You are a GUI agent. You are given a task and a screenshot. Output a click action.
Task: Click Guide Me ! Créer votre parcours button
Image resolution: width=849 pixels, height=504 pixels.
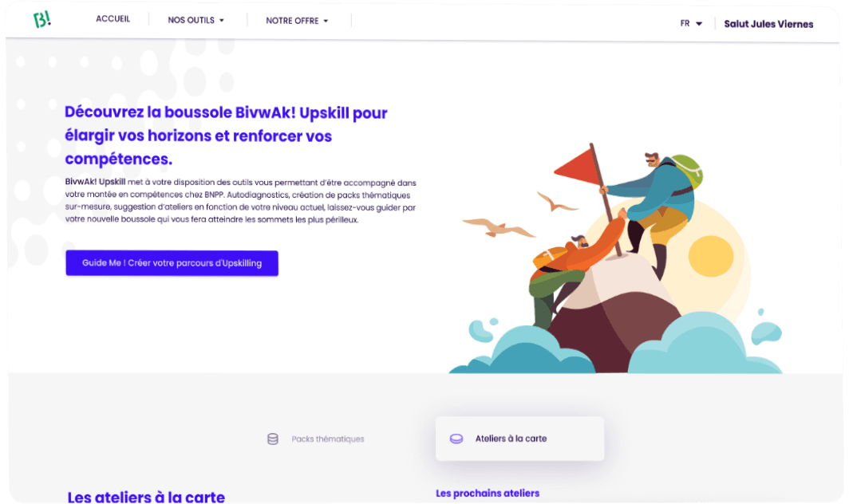click(172, 263)
